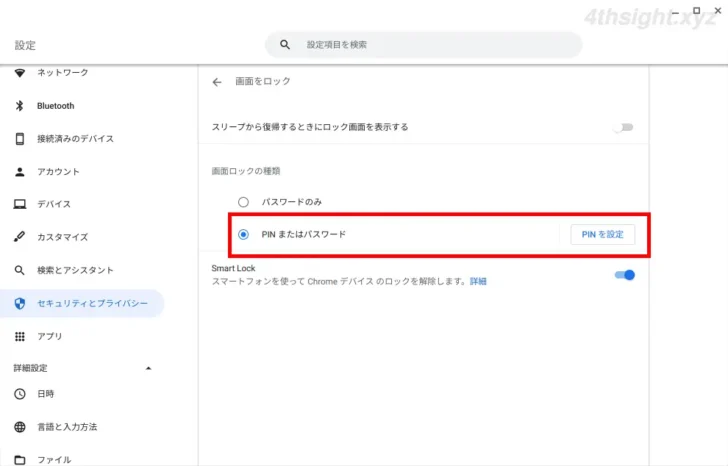Turn off the Smart Lock toggle
Screen dimensions: 728x466
pyautogui.click(x=624, y=275)
